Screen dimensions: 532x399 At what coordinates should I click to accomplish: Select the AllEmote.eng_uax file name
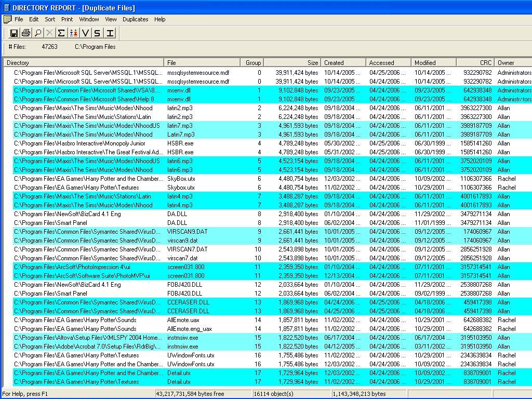[x=189, y=328]
